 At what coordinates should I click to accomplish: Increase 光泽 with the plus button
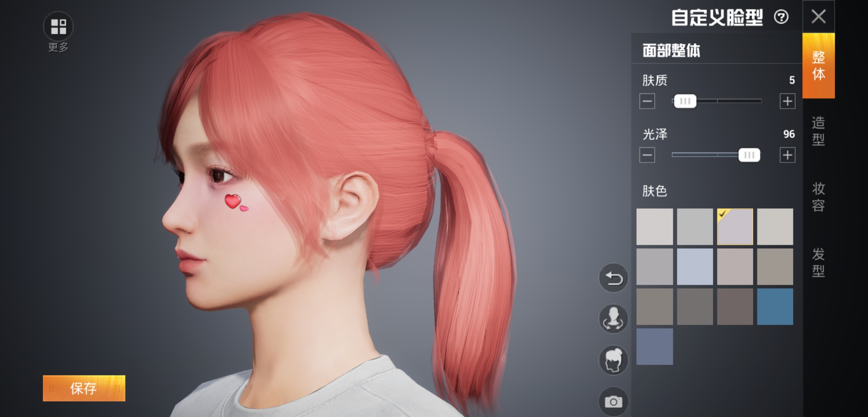coord(787,155)
